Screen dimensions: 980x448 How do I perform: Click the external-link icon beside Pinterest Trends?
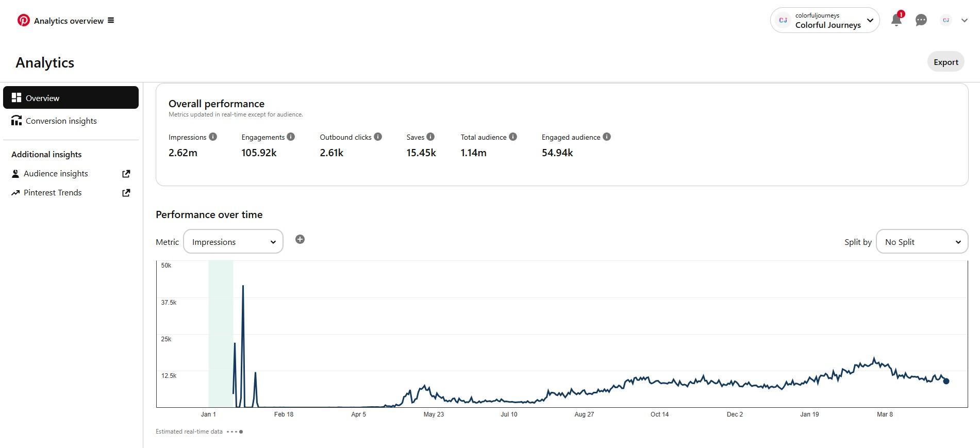click(x=126, y=193)
